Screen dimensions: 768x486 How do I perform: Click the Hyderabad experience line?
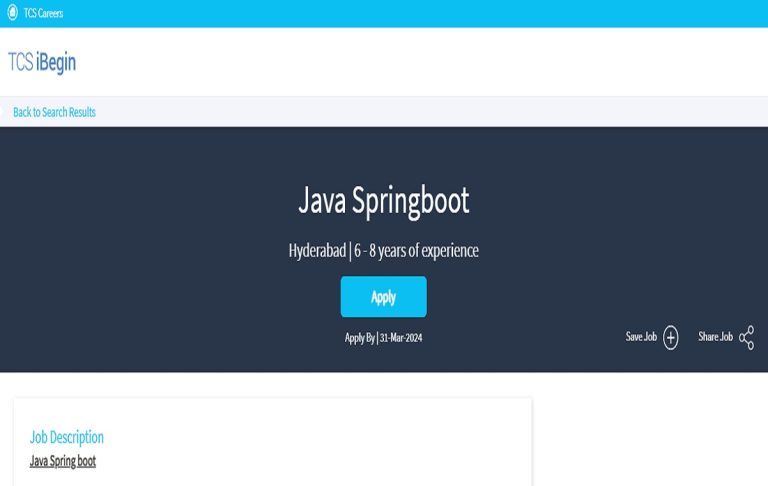(x=384, y=251)
